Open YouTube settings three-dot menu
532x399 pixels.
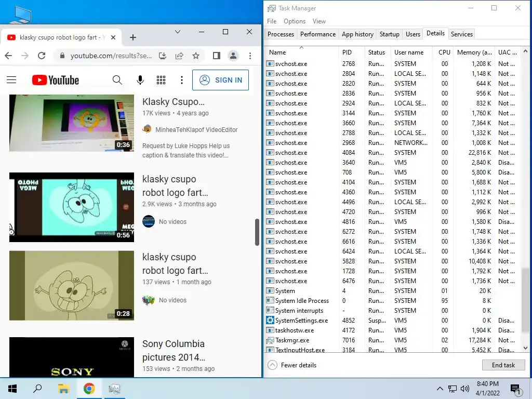click(x=182, y=80)
